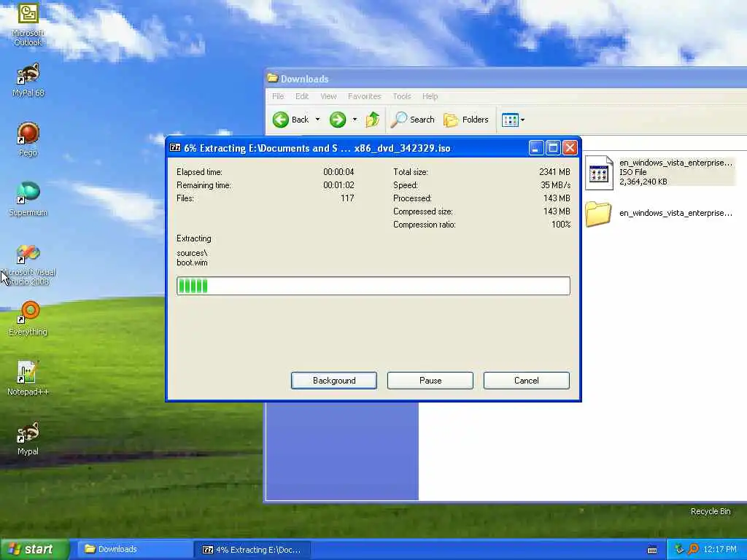Click the Speed value 35 MB/s
The image size is (747, 560).
click(555, 184)
